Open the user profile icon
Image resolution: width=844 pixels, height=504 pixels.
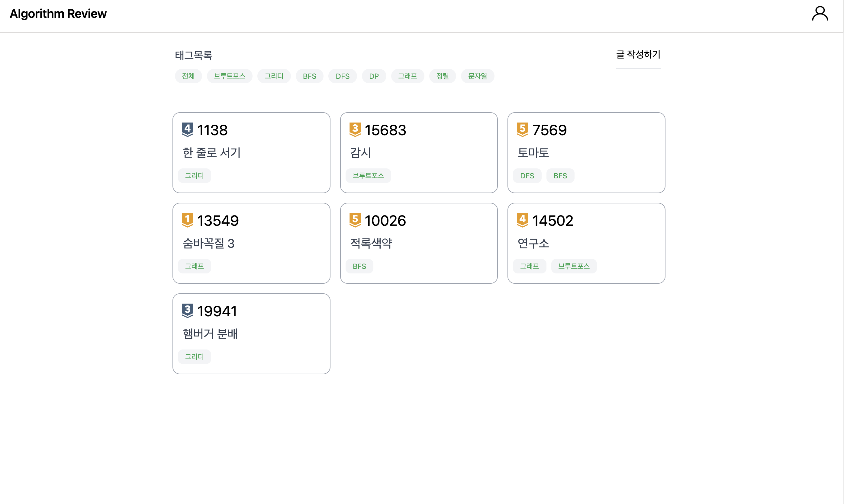820,14
